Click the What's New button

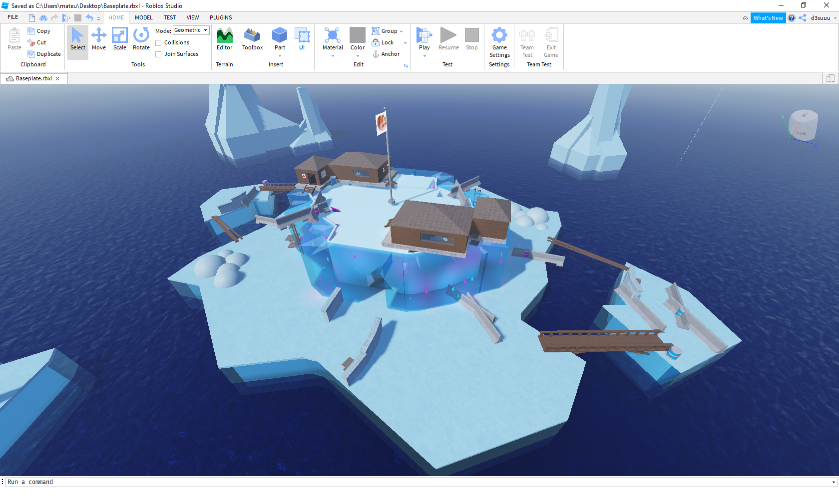click(768, 18)
